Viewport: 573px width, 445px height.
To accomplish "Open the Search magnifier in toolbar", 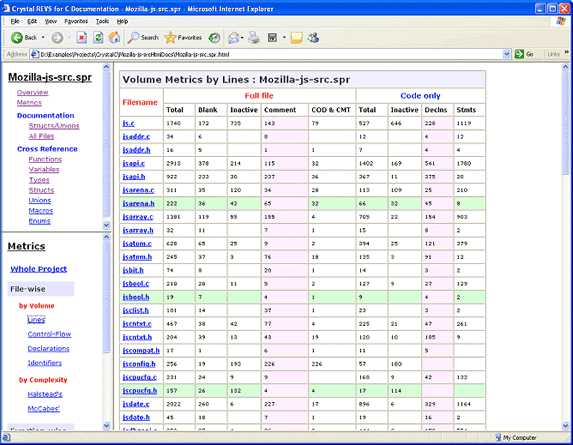I will (x=133, y=37).
